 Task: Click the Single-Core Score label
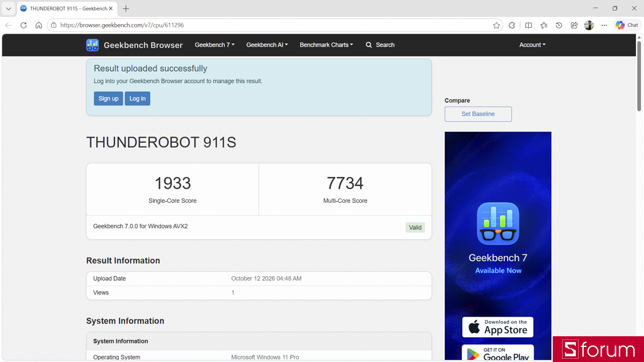173,201
